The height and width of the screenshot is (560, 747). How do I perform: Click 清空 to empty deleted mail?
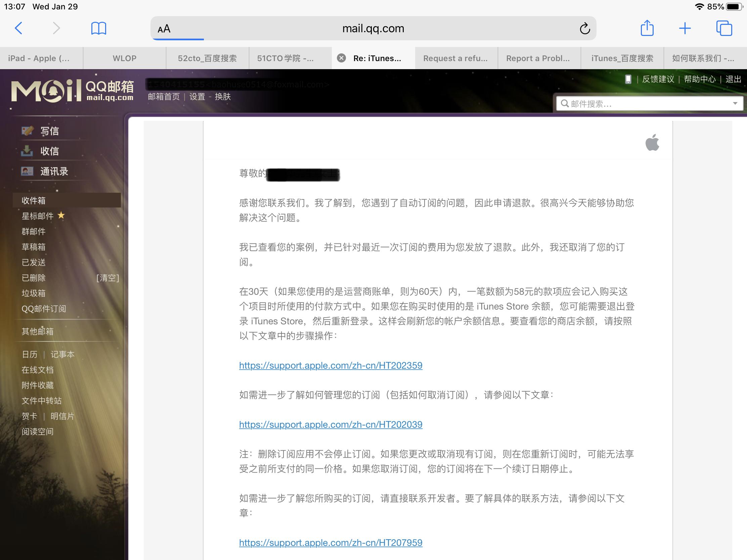(x=107, y=278)
